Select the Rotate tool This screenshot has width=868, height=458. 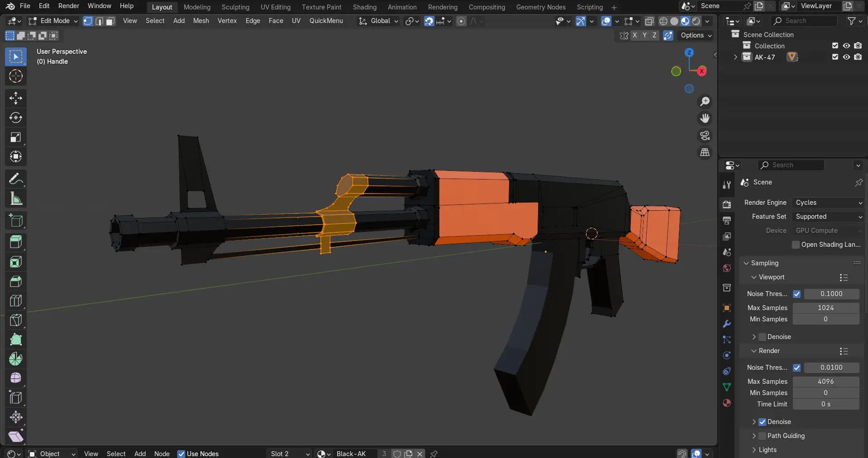pyautogui.click(x=16, y=118)
